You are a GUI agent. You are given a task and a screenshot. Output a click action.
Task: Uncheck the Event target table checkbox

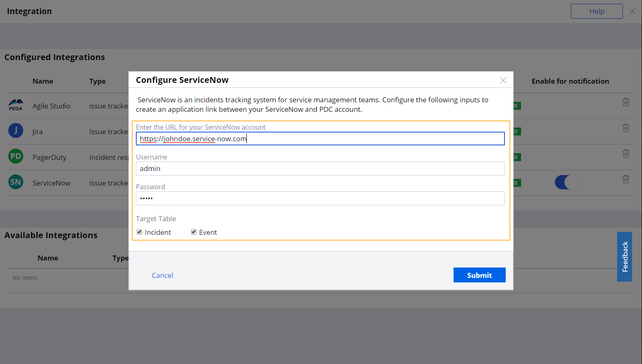click(x=193, y=231)
